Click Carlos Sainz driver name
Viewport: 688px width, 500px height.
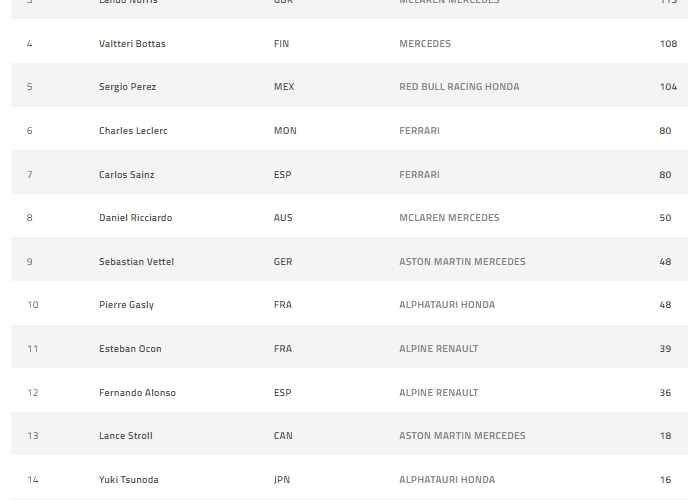tap(125, 175)
